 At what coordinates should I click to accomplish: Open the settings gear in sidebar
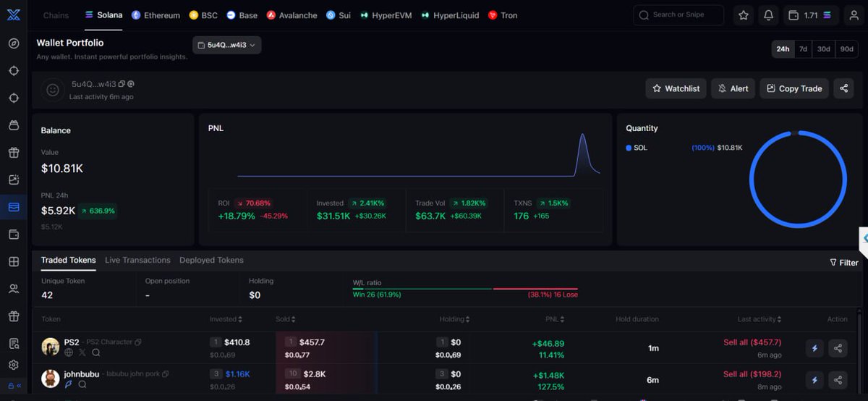pos(14,365)
